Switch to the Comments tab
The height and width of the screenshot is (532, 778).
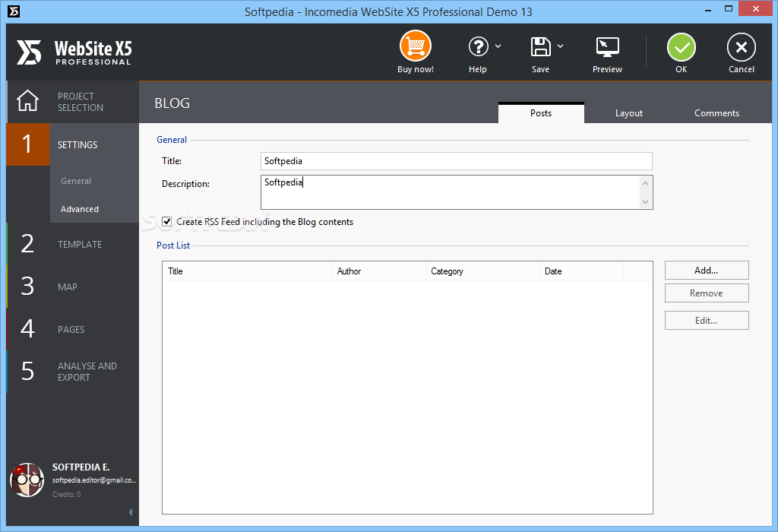pos(716,113)
